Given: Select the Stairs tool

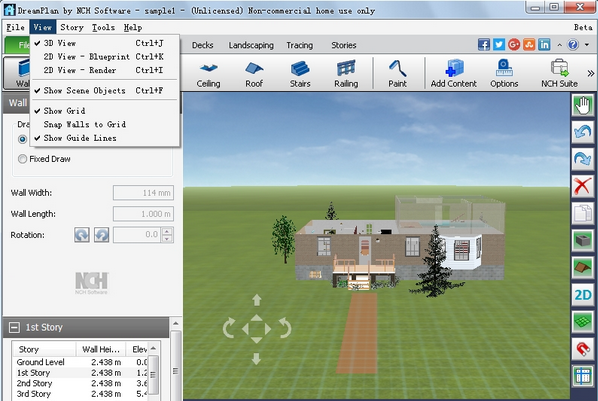Looking at the screenshot, I should (300, 74).
